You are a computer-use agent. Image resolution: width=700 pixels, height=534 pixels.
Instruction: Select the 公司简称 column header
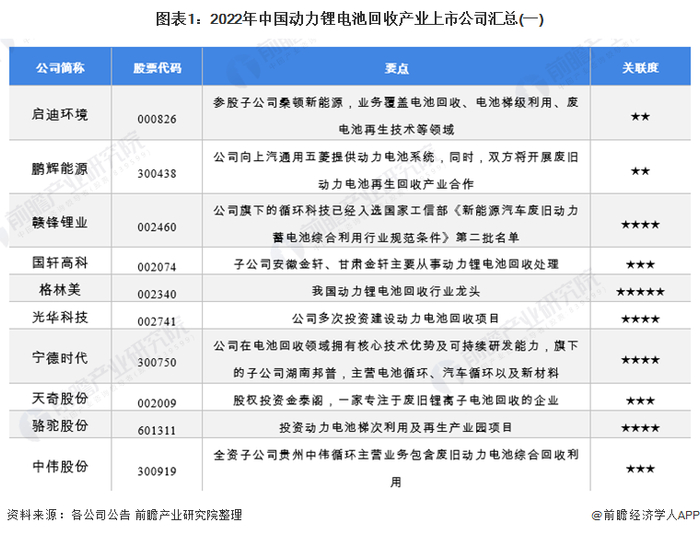click(60, 68)
